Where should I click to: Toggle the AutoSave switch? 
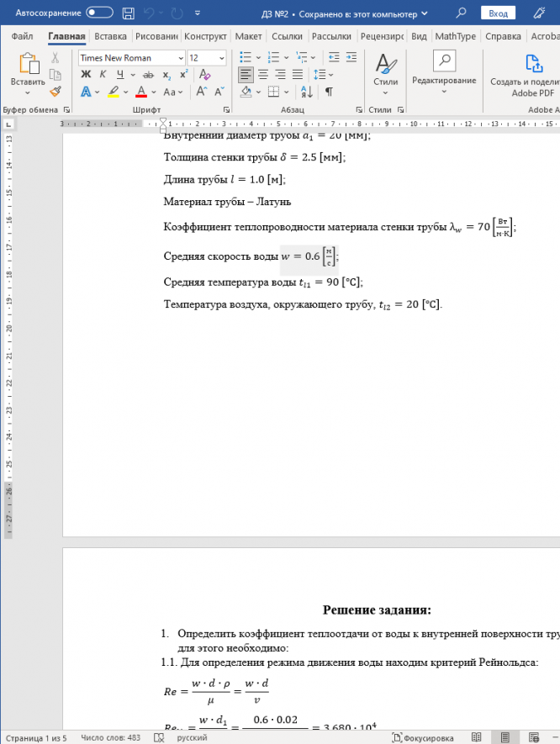point(100,13)
